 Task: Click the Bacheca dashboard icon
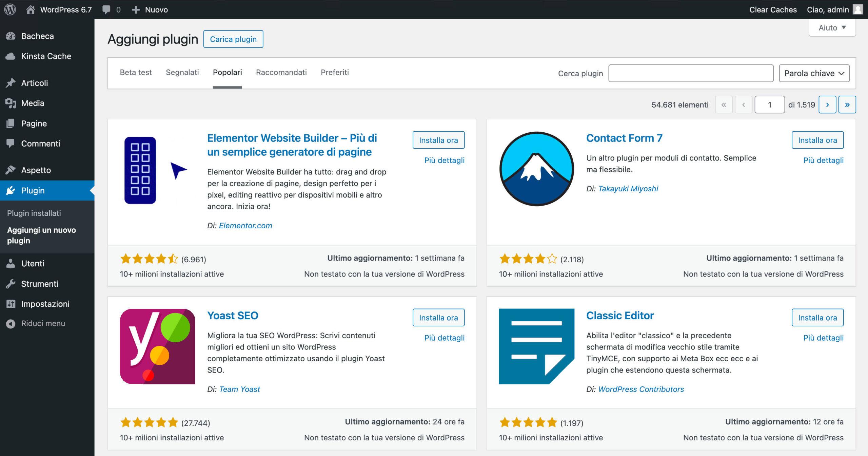(x=11, y=36)
